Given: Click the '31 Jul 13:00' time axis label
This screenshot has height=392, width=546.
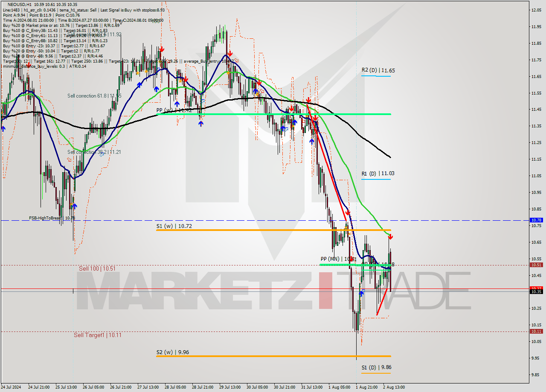Looking at the screenshot, I should (312, 387).
